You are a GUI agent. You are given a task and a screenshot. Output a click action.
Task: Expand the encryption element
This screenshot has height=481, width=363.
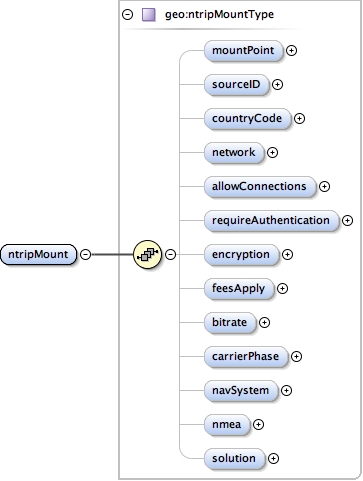point(287,255)
